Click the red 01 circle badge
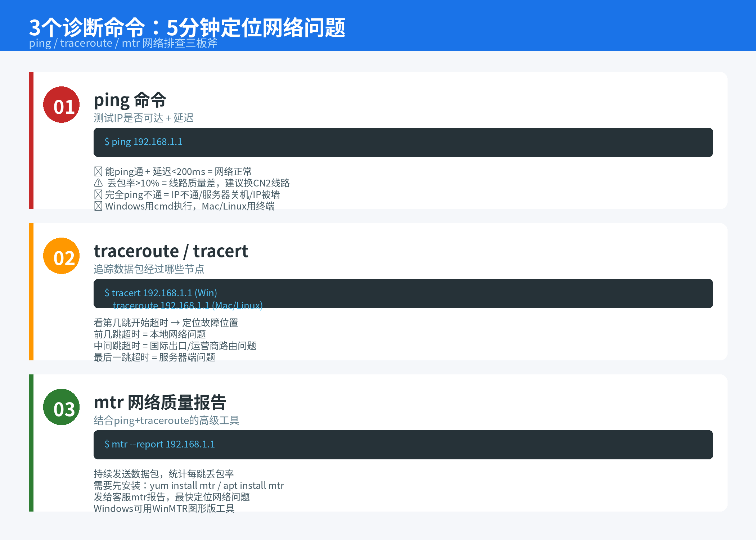 61,104
